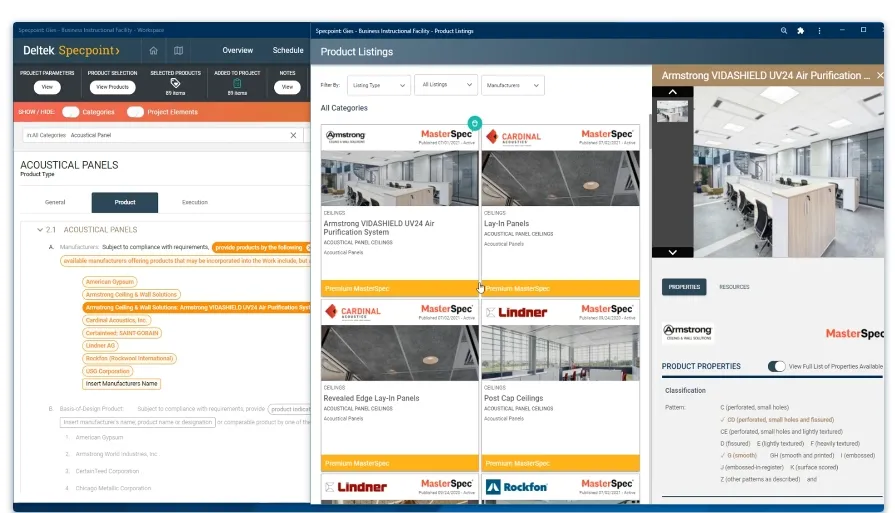Screen dimensions: 895x513
Task: Open the Armstrong VIDASHIELD UV24 product card
Action: 400,210
